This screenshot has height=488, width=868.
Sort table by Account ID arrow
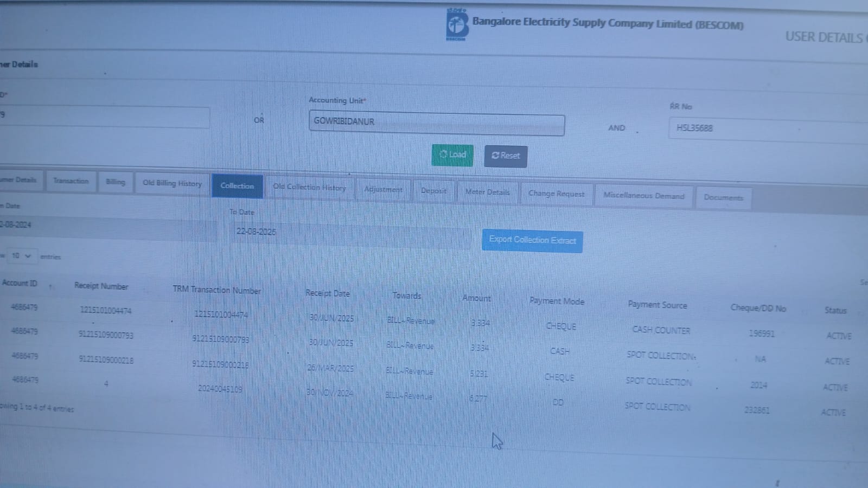[50, 286]
